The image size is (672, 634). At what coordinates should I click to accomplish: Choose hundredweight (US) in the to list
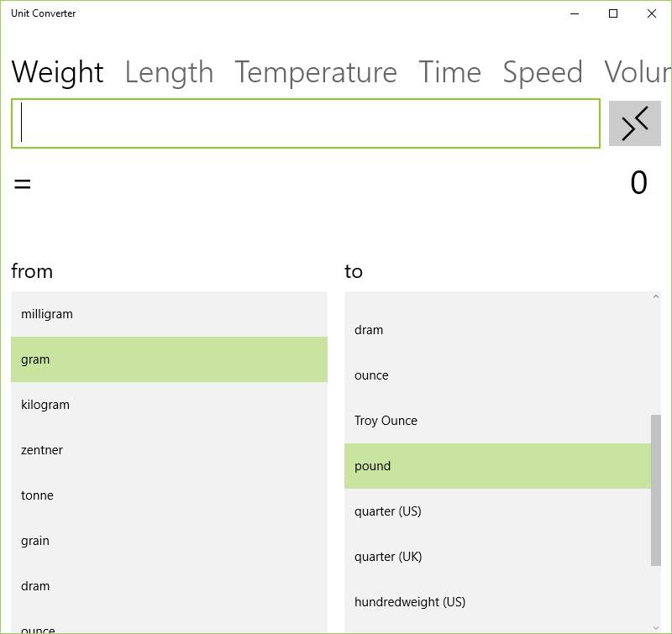tap(497, 602)
